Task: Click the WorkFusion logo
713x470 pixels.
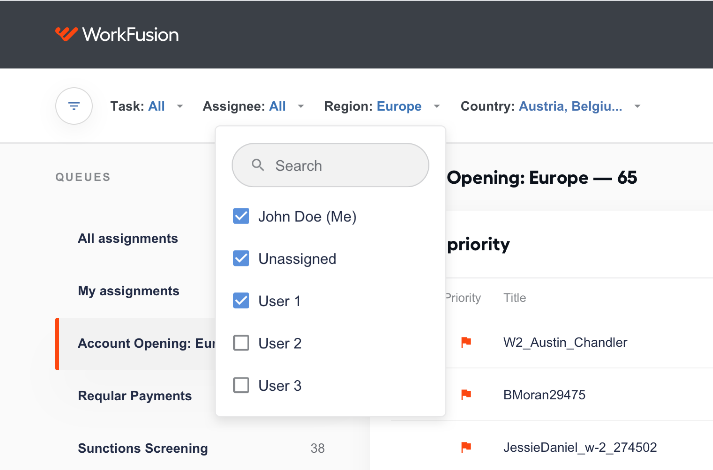Action: click(116, 35)
